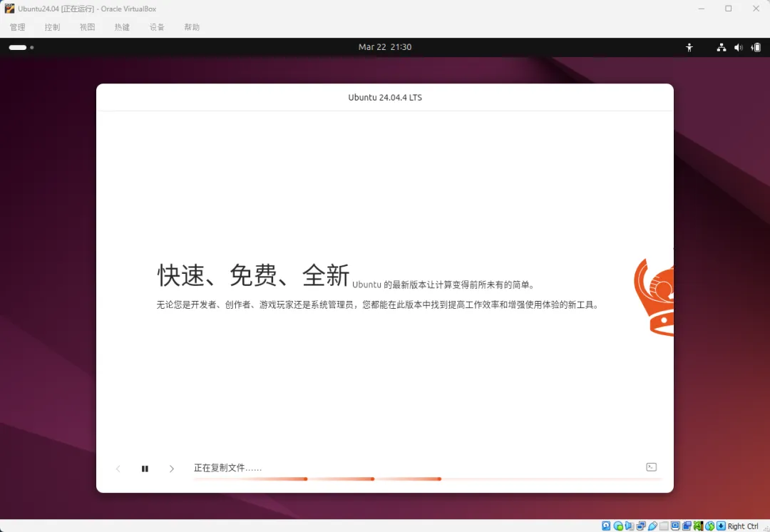Pause the installer slideshow

(145, 469)
